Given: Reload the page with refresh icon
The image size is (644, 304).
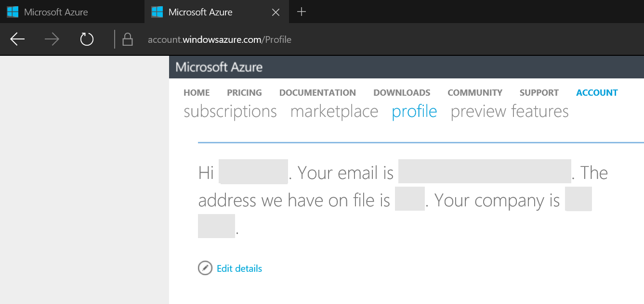Looking at the screenshot, I should pyautogui.click(x=87, y=39).
